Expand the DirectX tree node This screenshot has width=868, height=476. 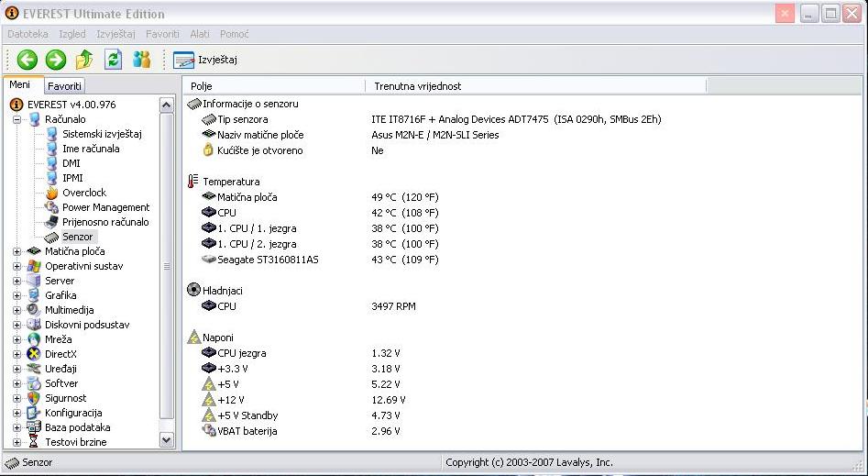click(17, 354)
